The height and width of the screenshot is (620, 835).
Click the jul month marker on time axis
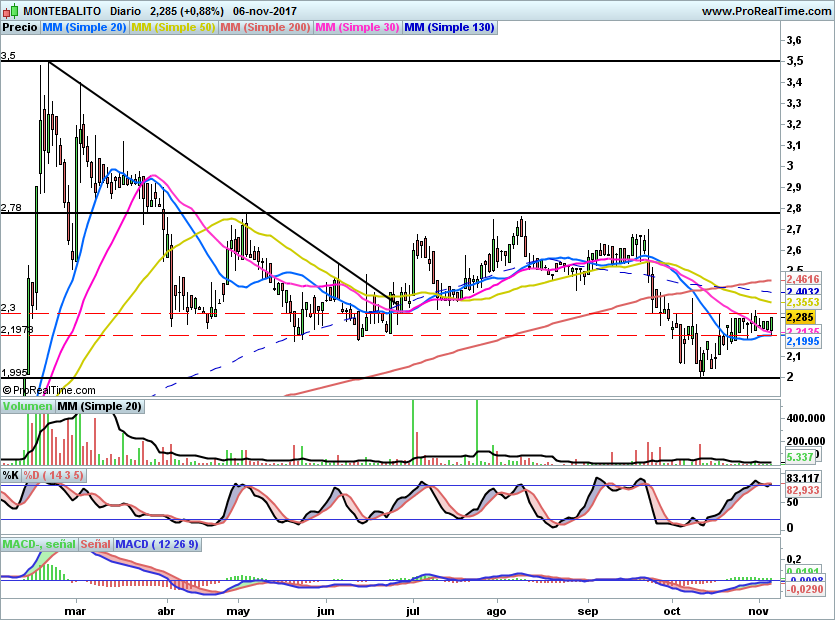(x=412, y=609)
